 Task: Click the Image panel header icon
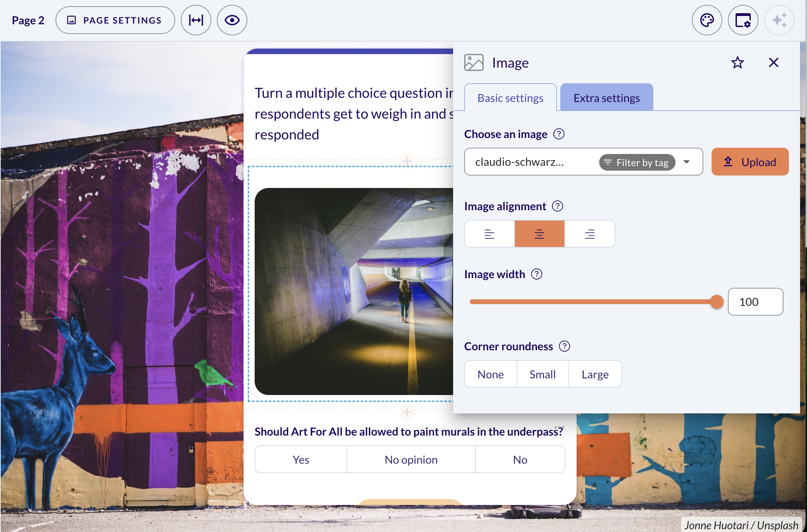474,63
